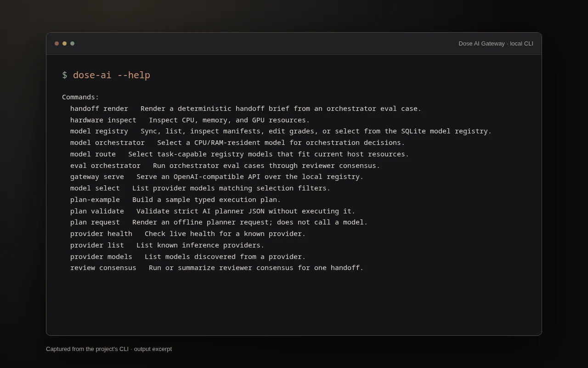Screen dimensions: 588x368
Task: Click 'Run orchestrator eval cases' description
Action: click(x=266, y=166)
